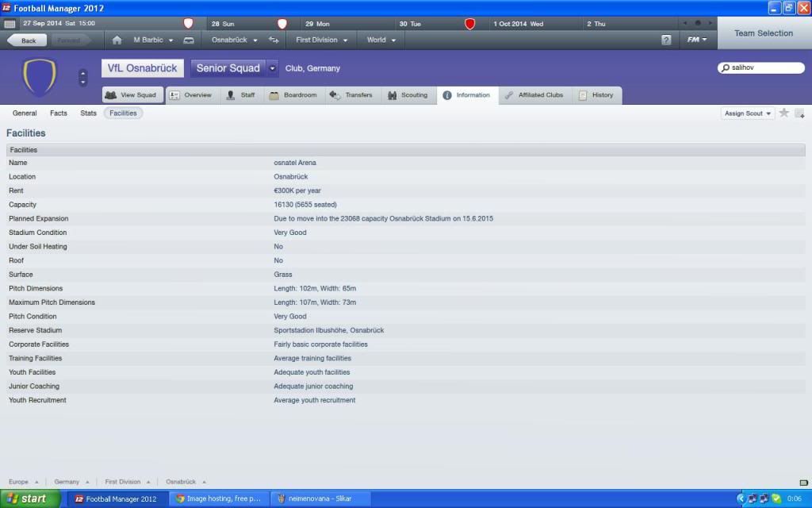
Task: Expand the Senior Squad dropdown arrow
Action: pyautogui.click(x=273, y=68)
